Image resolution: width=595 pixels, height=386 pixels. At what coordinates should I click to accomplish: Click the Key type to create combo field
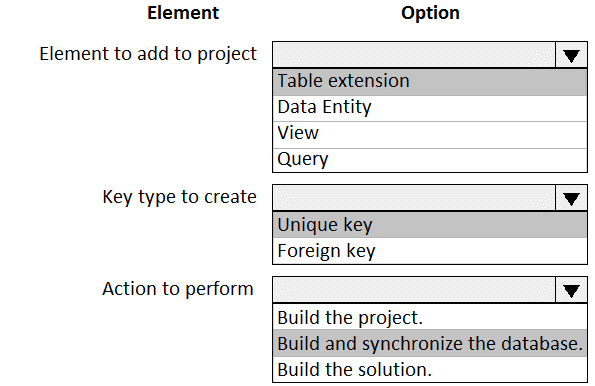414,198
